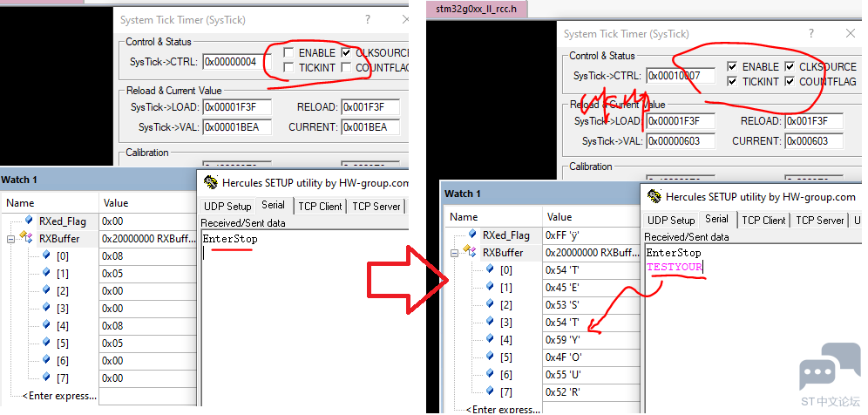Open help in right SysTick dialog
Image resolution: width=868 pixels, height=415 pixels.
811,33
